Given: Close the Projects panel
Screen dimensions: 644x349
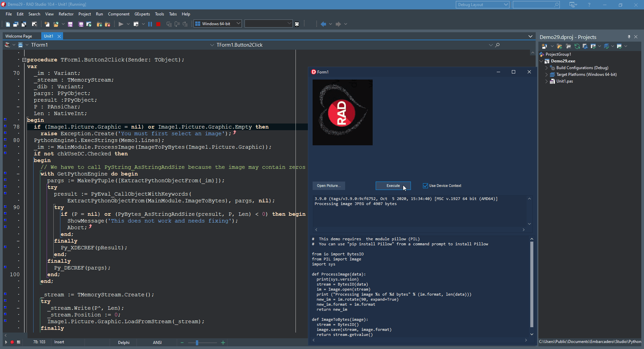Looking at the screenshot, I should tap(636, 37).
